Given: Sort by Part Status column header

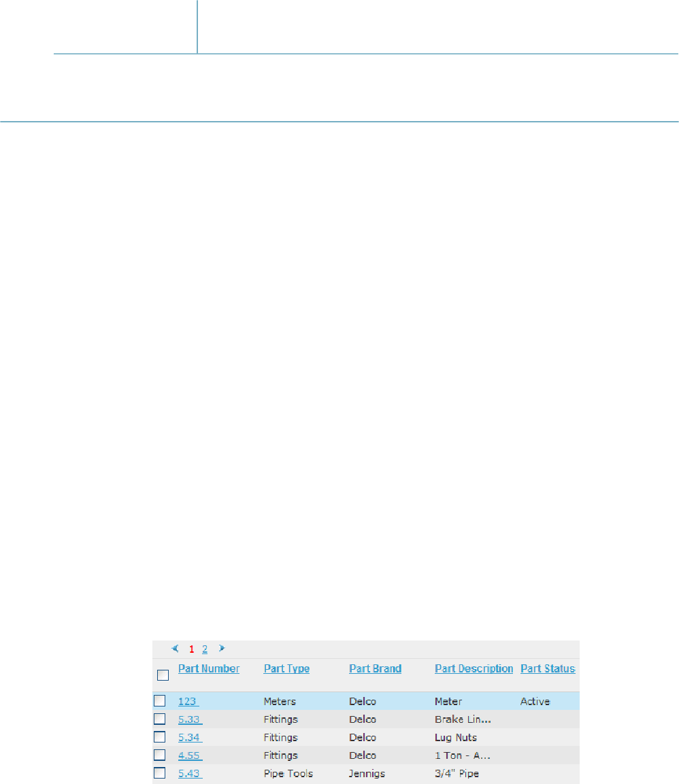Looking at the screenshot, I should [x=548, y=668].
